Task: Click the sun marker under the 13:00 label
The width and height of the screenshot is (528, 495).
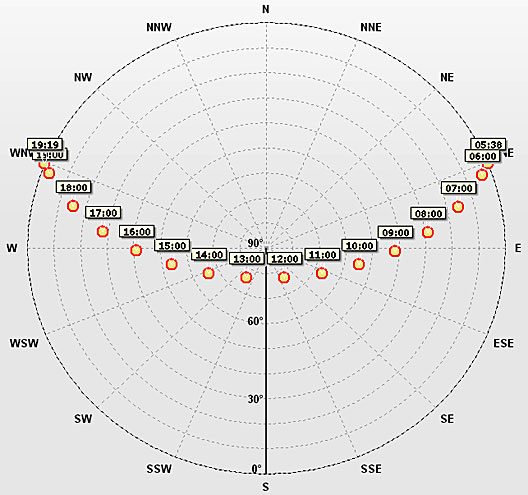Action: point(246,277)
